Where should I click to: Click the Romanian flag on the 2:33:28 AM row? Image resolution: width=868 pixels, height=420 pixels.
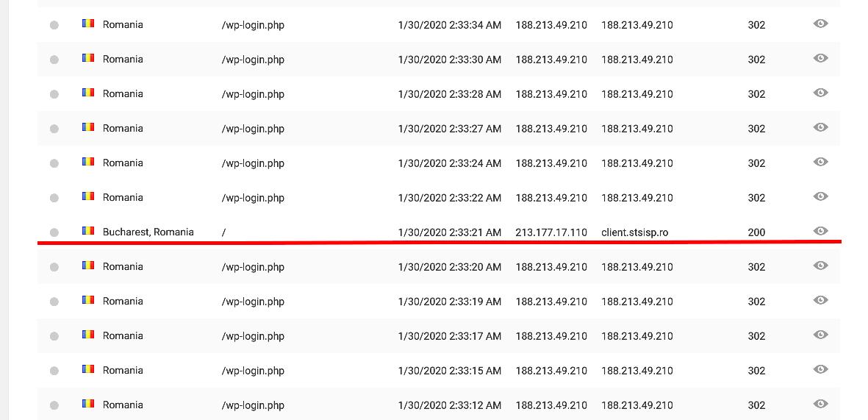(x=88, y=93)
